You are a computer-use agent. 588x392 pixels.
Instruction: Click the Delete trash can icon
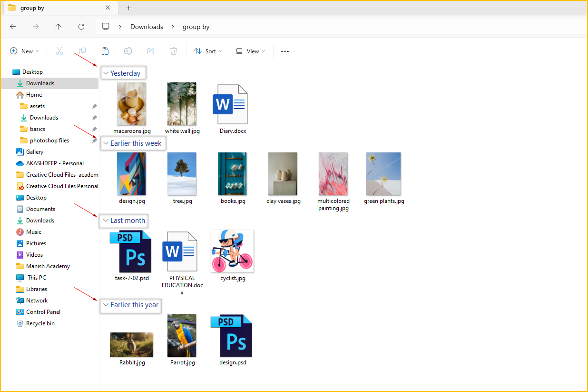pyautogui.click(x=174, y=51)
